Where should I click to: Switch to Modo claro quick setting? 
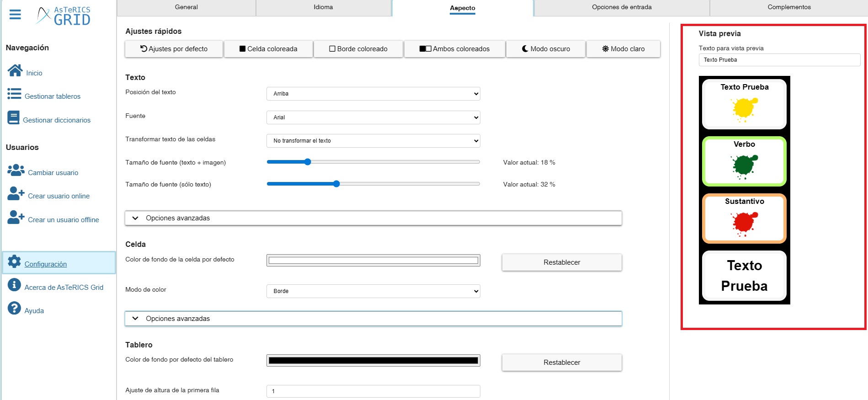pyautogui.click(x=623, y=49)
